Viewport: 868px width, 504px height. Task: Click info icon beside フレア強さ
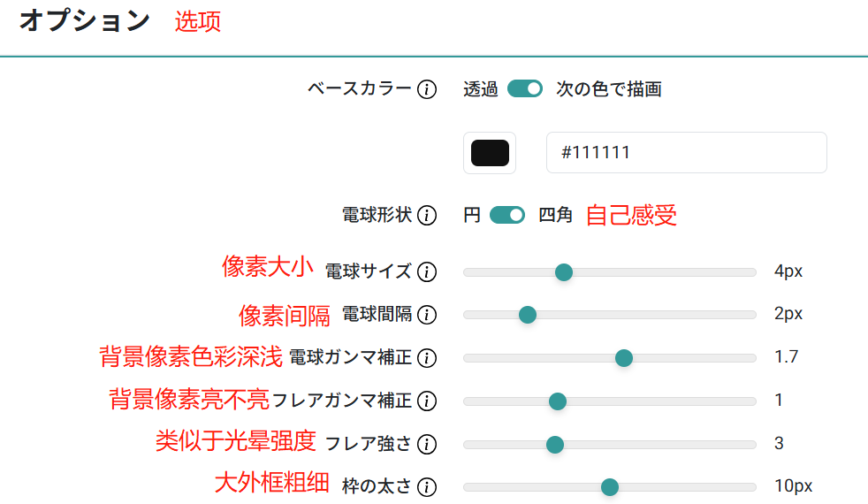click(427, 444)
